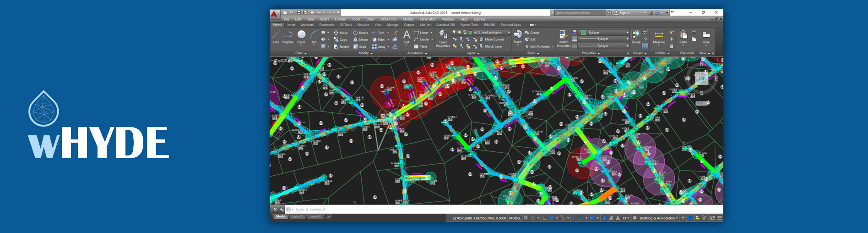Open the Format menu
The height and width of the screenshot is (233, 868).
point(340,19)
